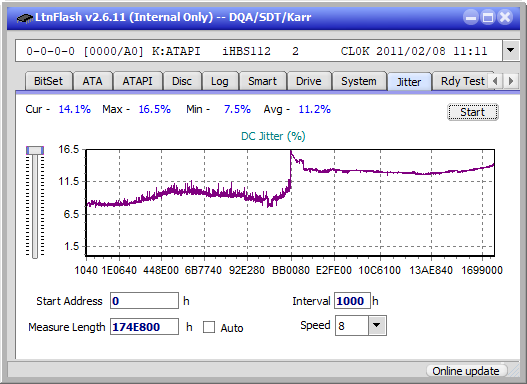Image resolution: width=527 pixels, height=384 pixels.
Task: Open the Speed dropdown
Action: [377, 326]
